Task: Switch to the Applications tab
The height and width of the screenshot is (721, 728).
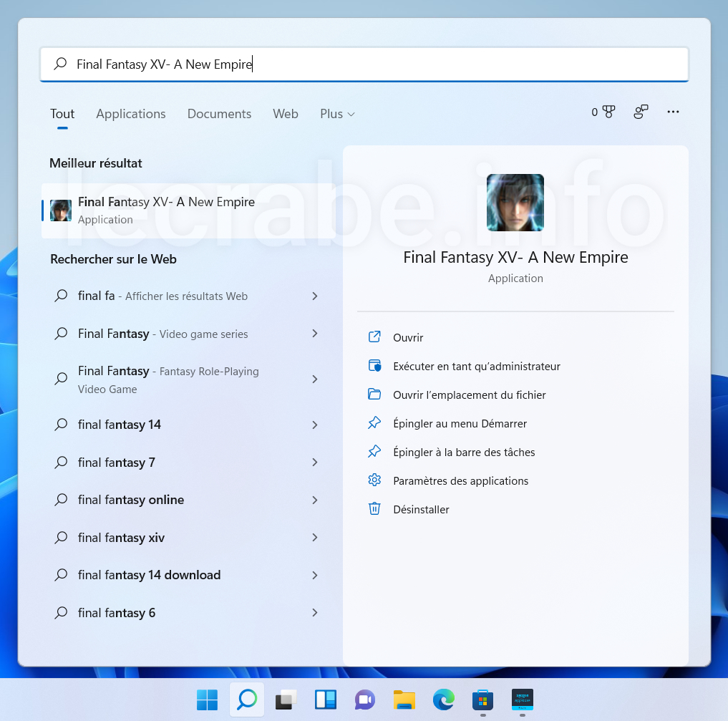Action: pos(130,114)
